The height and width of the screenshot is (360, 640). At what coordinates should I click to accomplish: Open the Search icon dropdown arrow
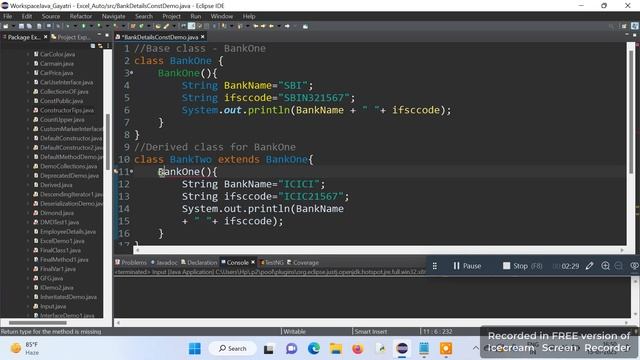[174, 26]
